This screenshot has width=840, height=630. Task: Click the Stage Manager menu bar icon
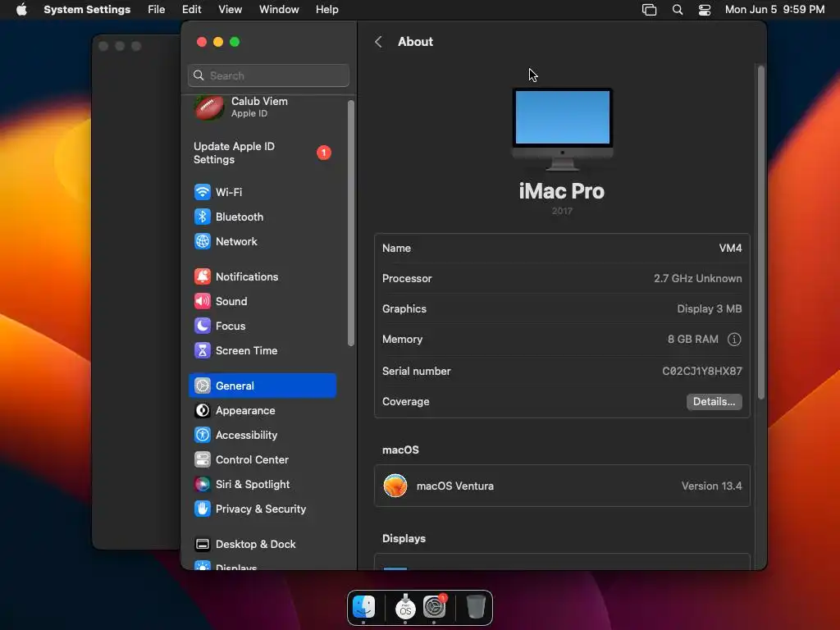(650, 10)
